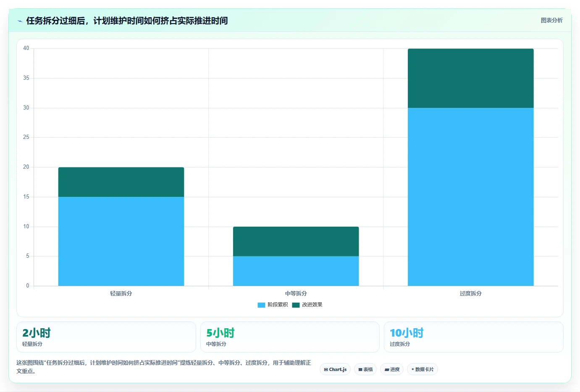Toggle the 改进效果 legend item
This screenshot has height=392, width=580.
307,305
